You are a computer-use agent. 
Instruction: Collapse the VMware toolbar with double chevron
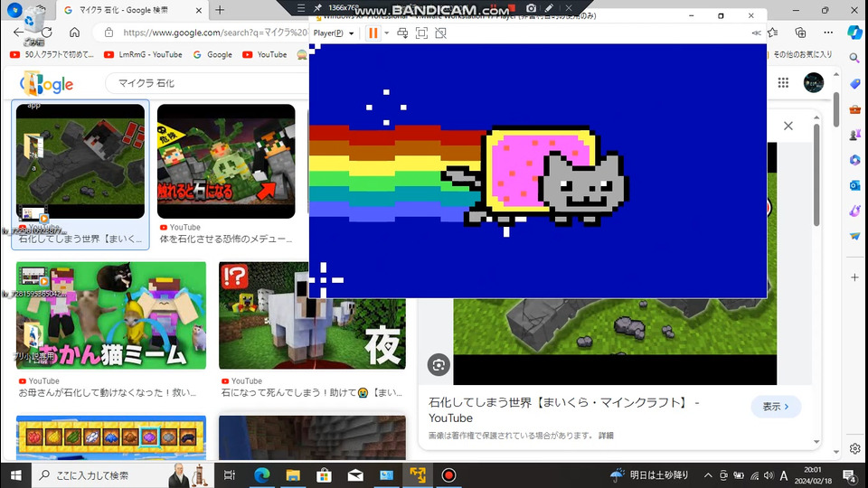[x=756, y=33]
